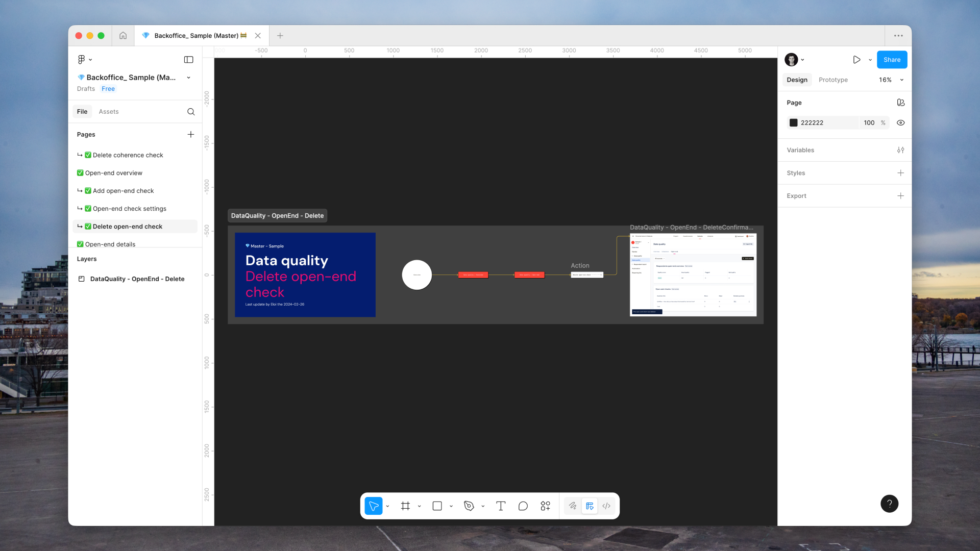Click the green checkbox on Open-end overview page
This screenshot has width=980, height=551.
point(80,173)
